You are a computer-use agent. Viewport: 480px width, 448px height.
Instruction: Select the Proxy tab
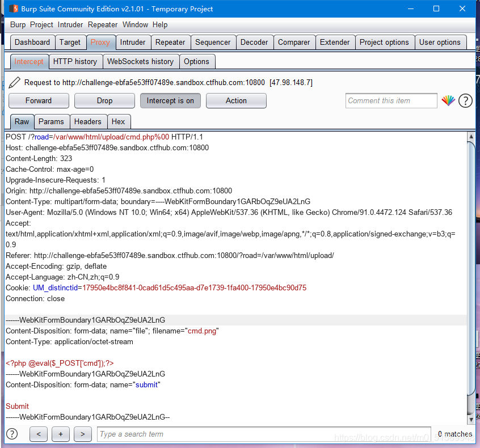point(100,42)
